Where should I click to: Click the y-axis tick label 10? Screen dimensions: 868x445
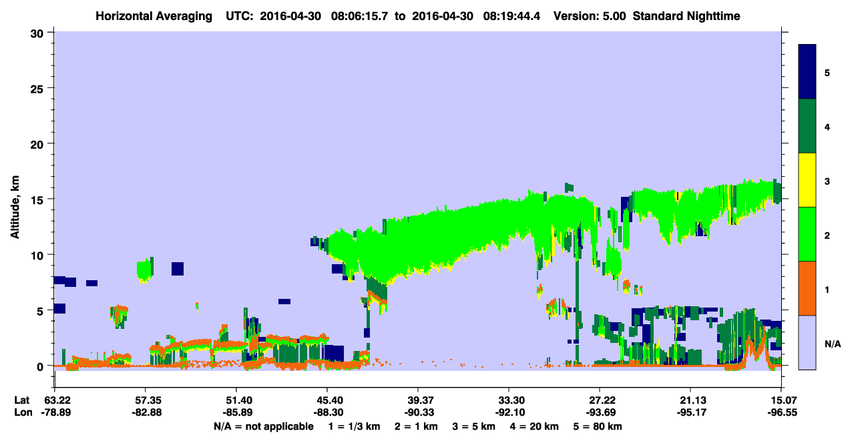coord(38,255)
